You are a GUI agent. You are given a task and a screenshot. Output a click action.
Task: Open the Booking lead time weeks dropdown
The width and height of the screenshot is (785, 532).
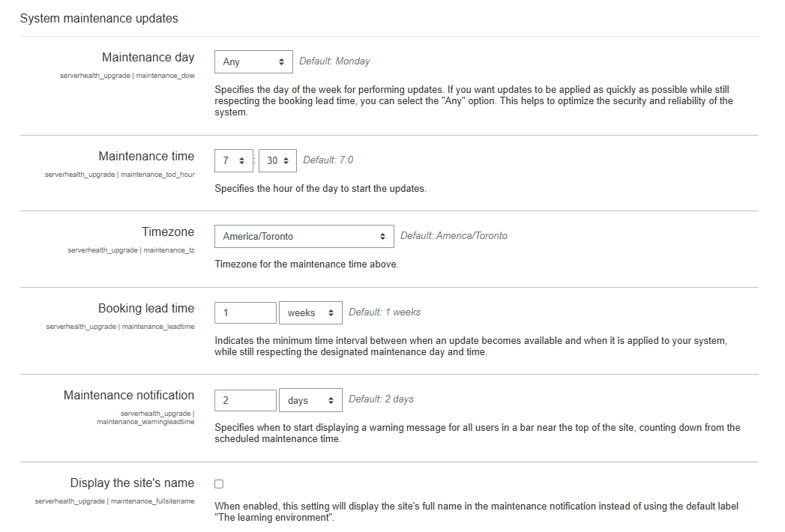pos(310,313)
